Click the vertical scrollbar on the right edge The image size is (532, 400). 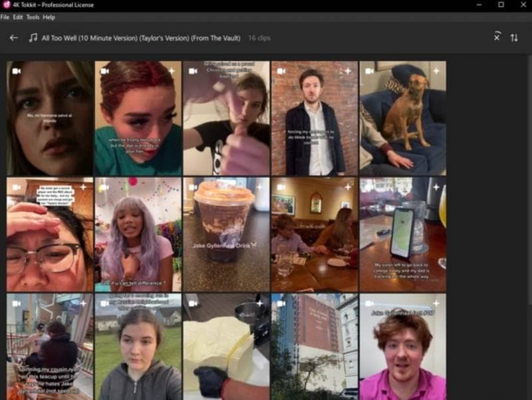coord(529,179)
